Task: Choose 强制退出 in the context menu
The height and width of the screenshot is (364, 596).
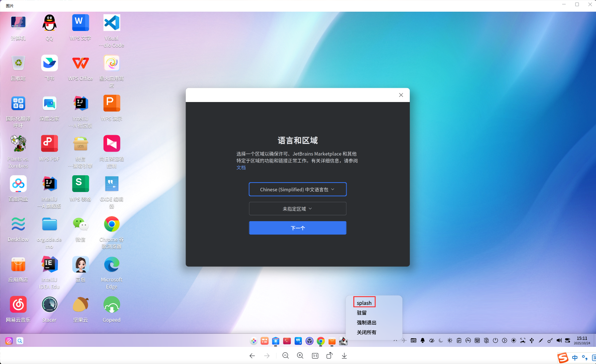Action: point(366,322)
